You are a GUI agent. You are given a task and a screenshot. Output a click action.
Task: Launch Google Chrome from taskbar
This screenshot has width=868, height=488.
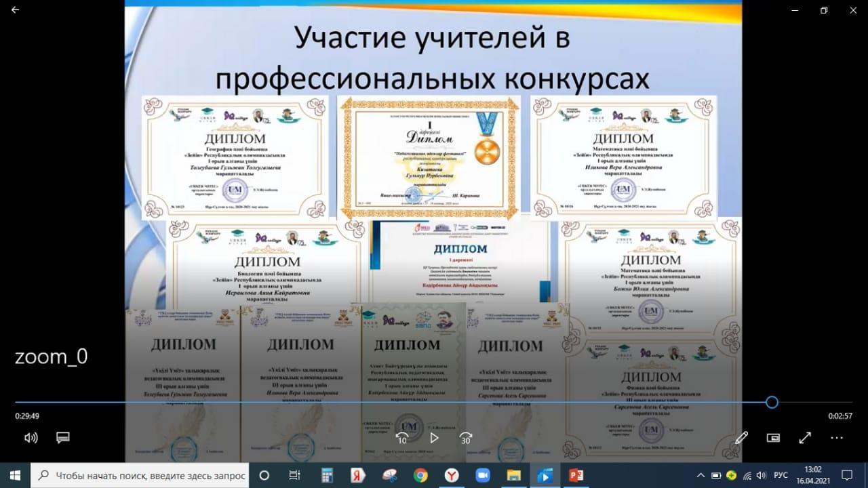[420, 475]
